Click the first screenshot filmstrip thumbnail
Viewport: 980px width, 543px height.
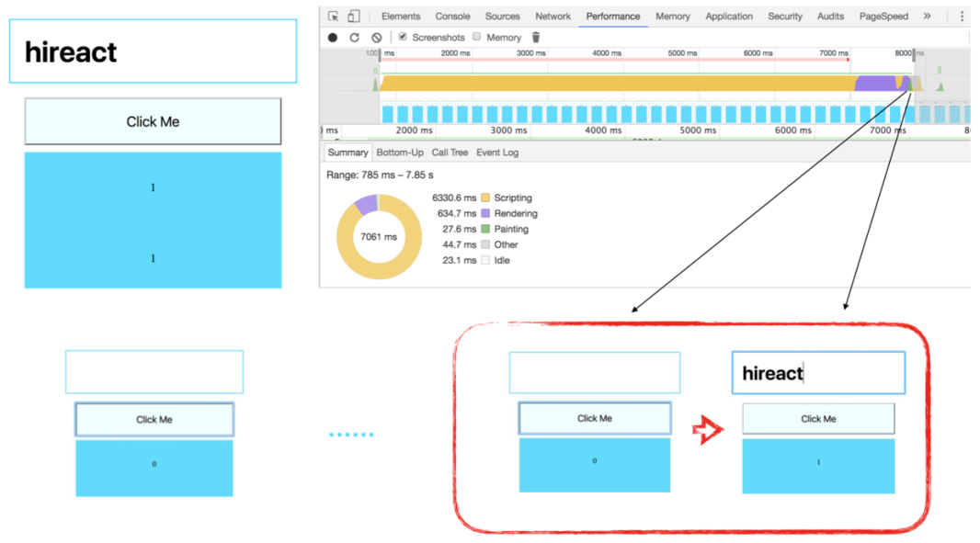pos(388,114)
